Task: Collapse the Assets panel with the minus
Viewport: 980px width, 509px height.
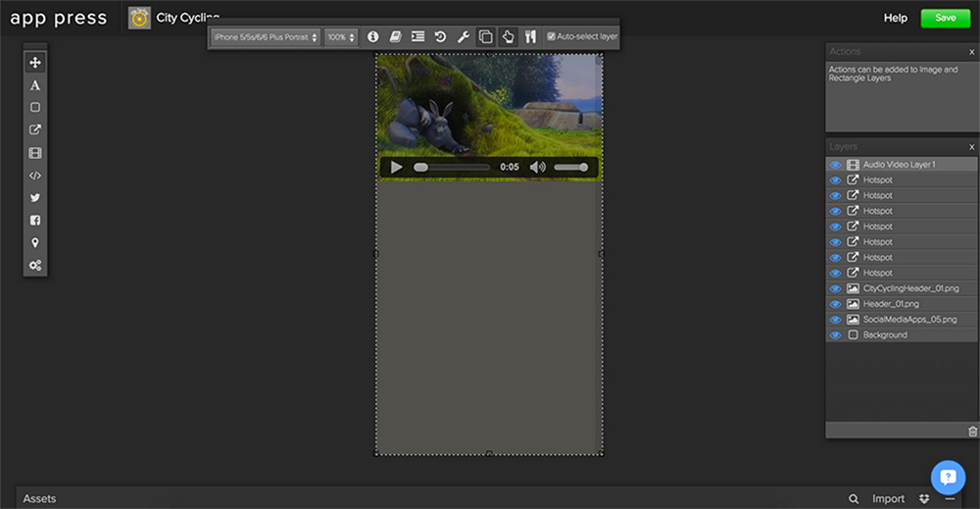Action: click(950, 498)
